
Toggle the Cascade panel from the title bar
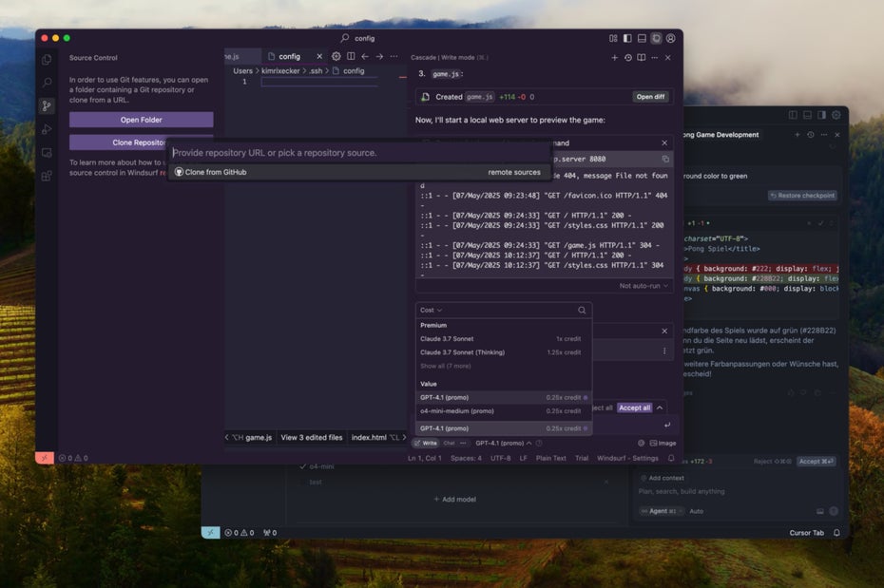pos(656,38)
